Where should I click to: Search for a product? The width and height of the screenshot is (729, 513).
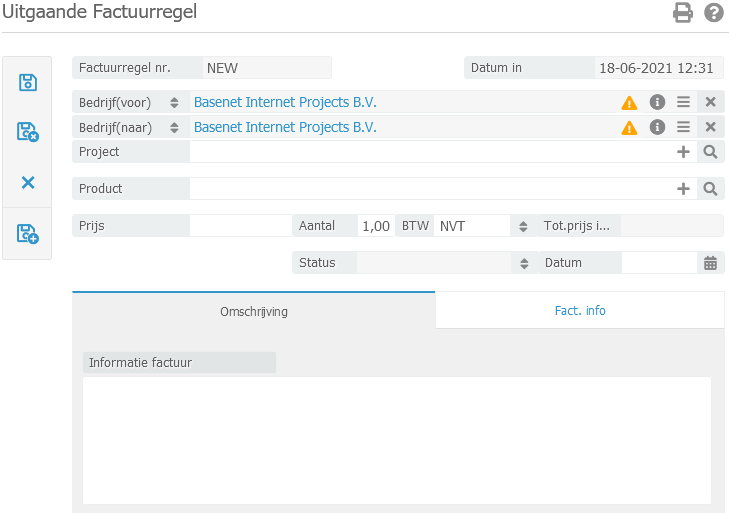click(710, 188)
